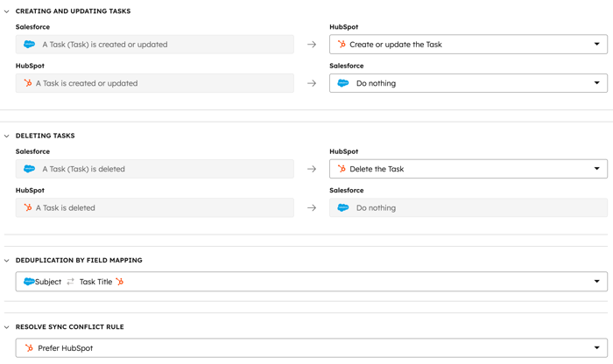Click the 'Delete the Task' option text
Viewport: 613px width, 364px height.
click(377, 169)
